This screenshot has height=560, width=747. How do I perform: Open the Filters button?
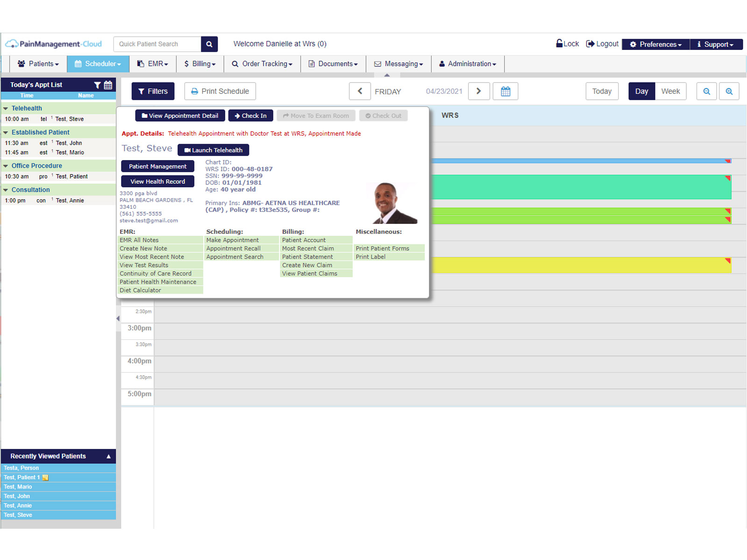153,91
